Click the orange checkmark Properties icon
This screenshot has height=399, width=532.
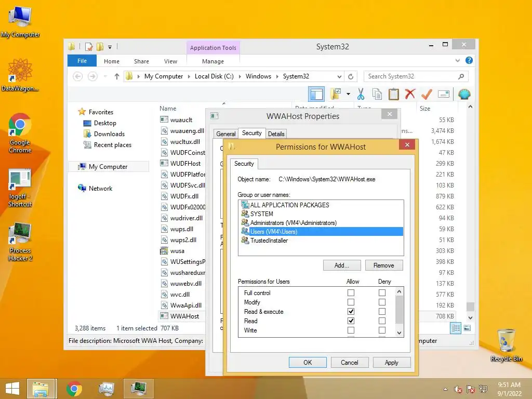427,94
